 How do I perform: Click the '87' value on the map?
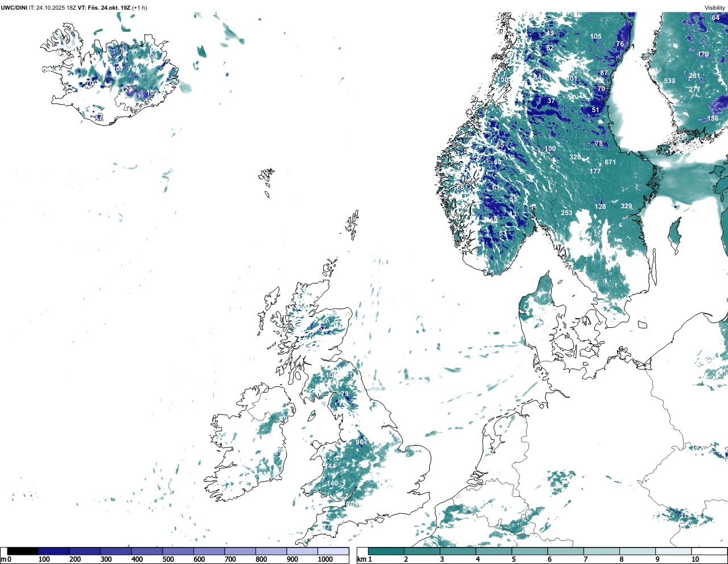pyautogui.click(x=604, y=73)
